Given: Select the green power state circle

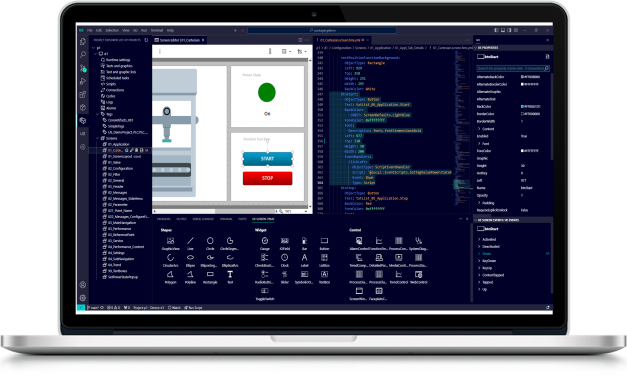Looking at the screenshot, I should [x=267, y=92].
